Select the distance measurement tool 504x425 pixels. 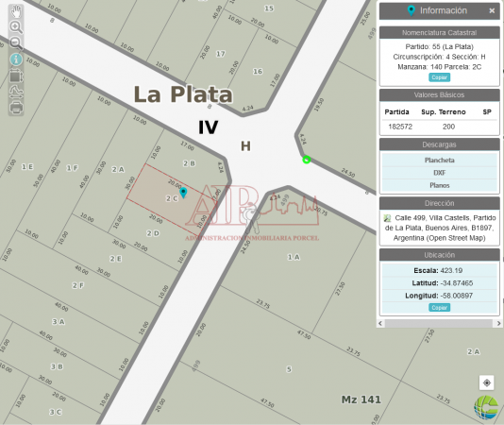16,92
